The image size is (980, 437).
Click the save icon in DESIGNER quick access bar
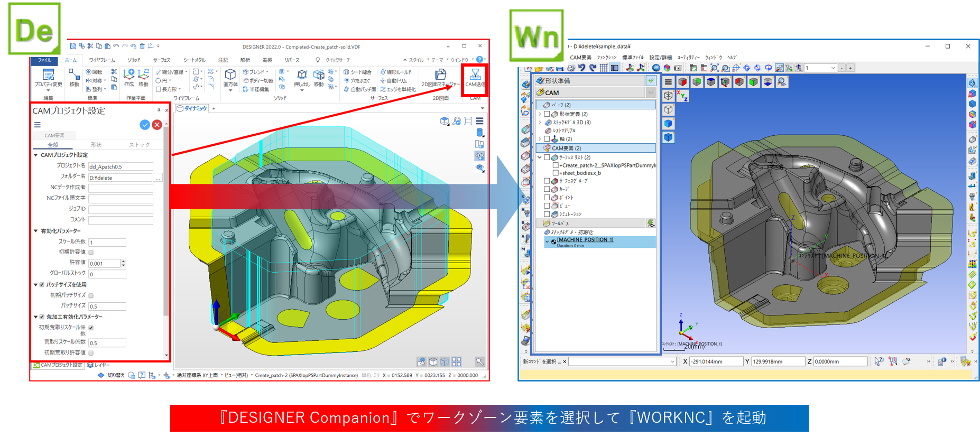click(x=72, y=46)
